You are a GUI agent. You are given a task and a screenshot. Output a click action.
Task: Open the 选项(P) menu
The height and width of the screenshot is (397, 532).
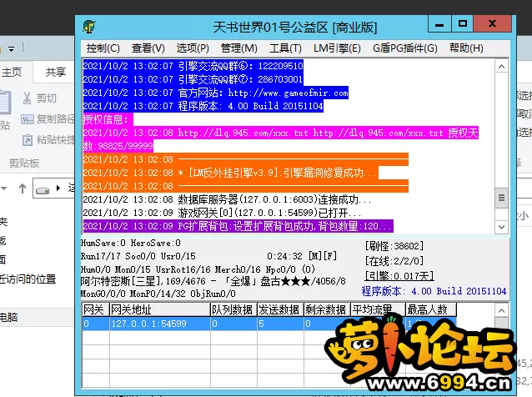point(193,48)
